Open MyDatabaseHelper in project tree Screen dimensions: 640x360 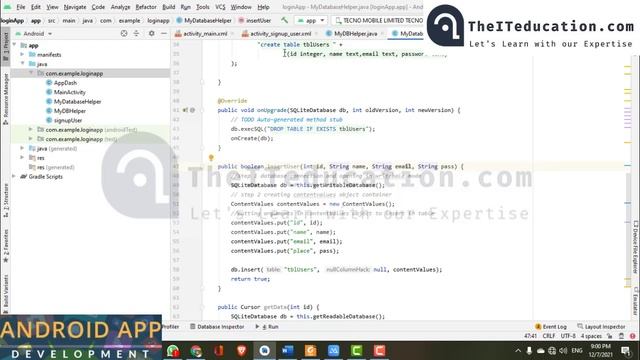coord(78,102)
